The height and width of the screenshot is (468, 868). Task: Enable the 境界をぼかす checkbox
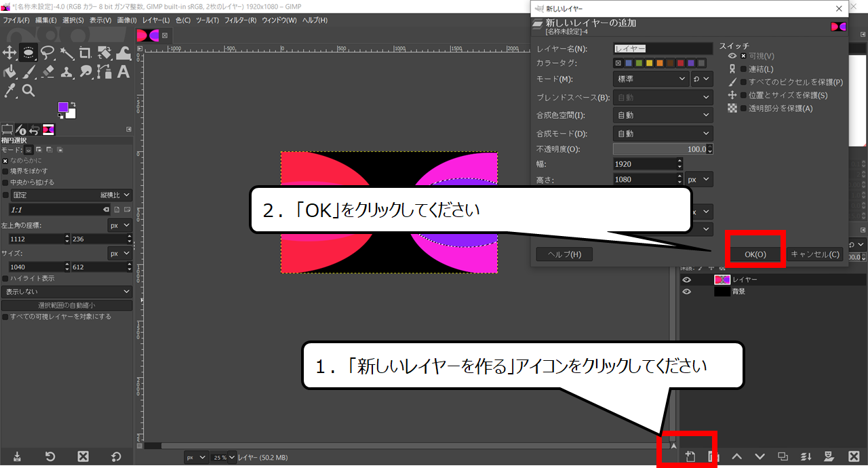tap(5, 171)
